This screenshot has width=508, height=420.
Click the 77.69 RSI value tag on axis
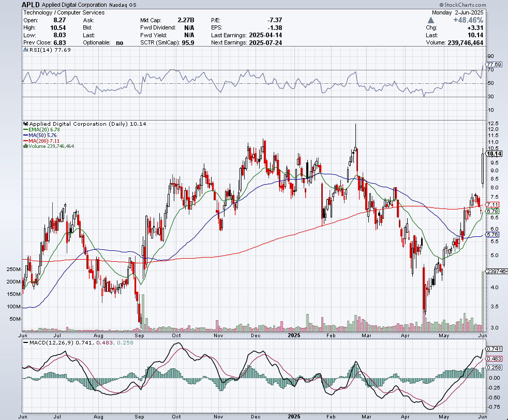[495, 65]
